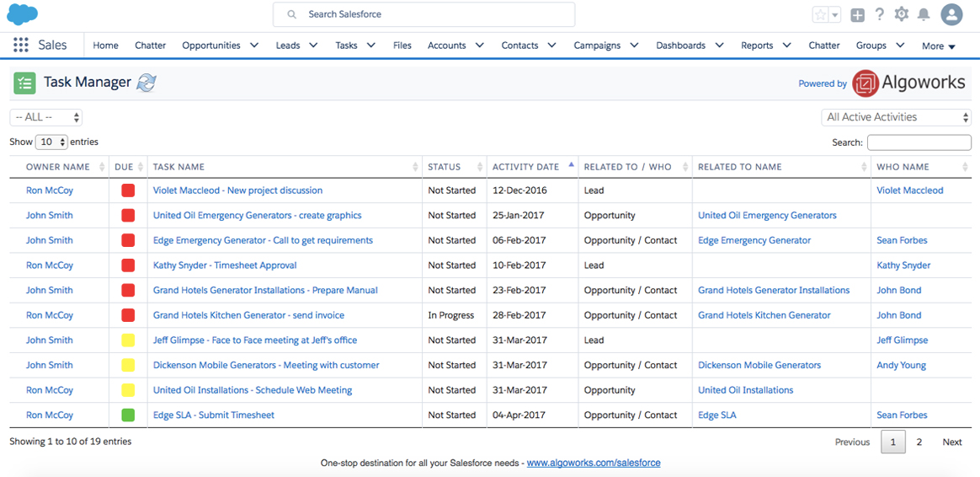Click yellow due indicator for Jeff Glimpse task
The image size is (980, 477).
[x=128, y=340]
